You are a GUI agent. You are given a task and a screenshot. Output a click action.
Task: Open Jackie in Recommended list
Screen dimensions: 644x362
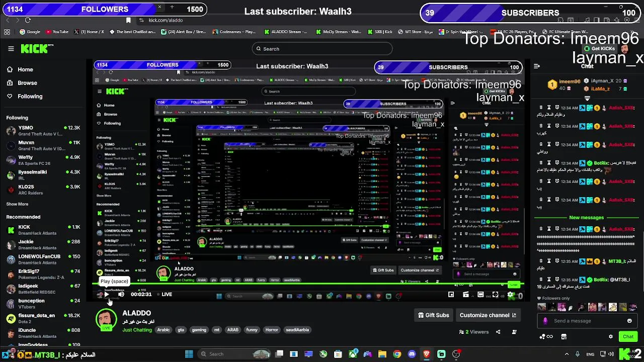(x=43, y=244)
